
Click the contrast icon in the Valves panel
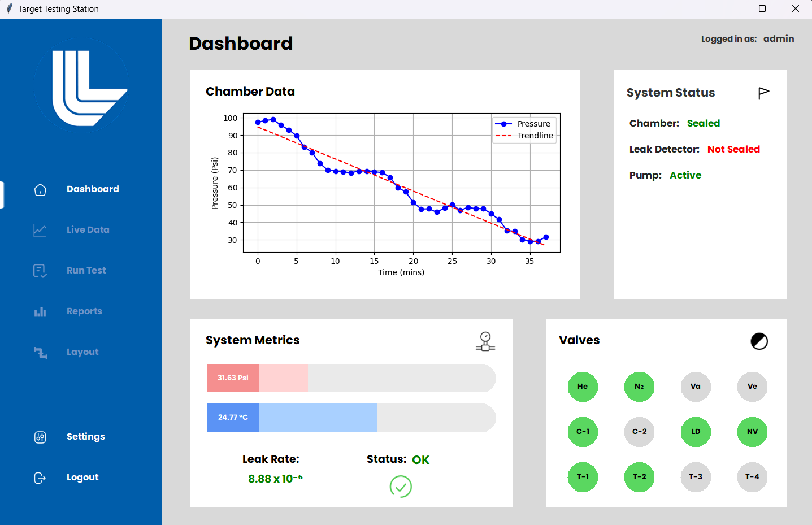(x=759, y=341)
